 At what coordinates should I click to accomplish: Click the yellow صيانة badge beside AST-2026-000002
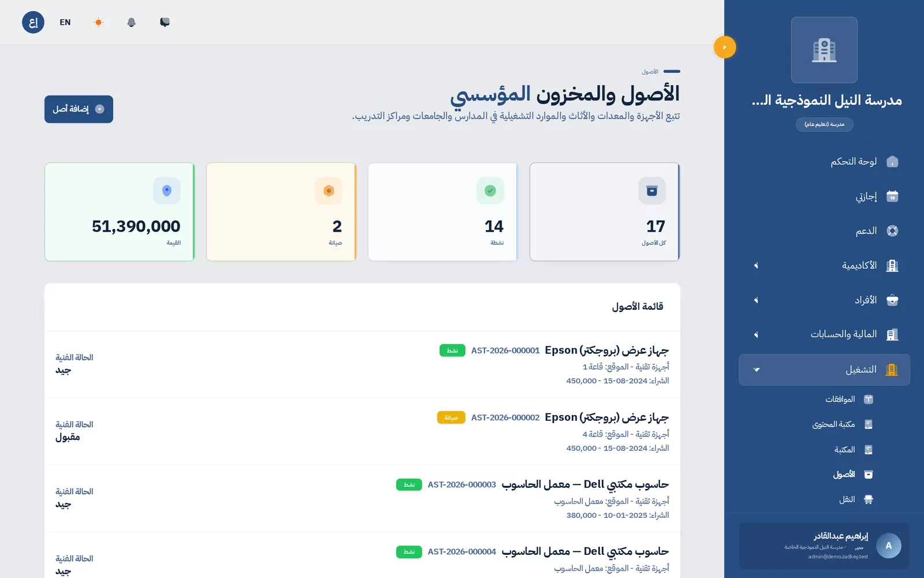pyautogui.click(x=451, y=417)
